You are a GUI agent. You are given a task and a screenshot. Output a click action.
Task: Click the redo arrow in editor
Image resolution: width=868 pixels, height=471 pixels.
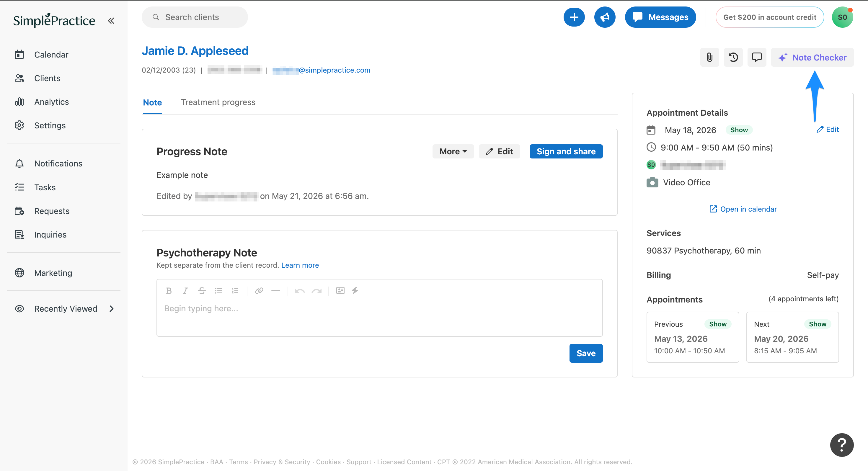coord(316,290)
